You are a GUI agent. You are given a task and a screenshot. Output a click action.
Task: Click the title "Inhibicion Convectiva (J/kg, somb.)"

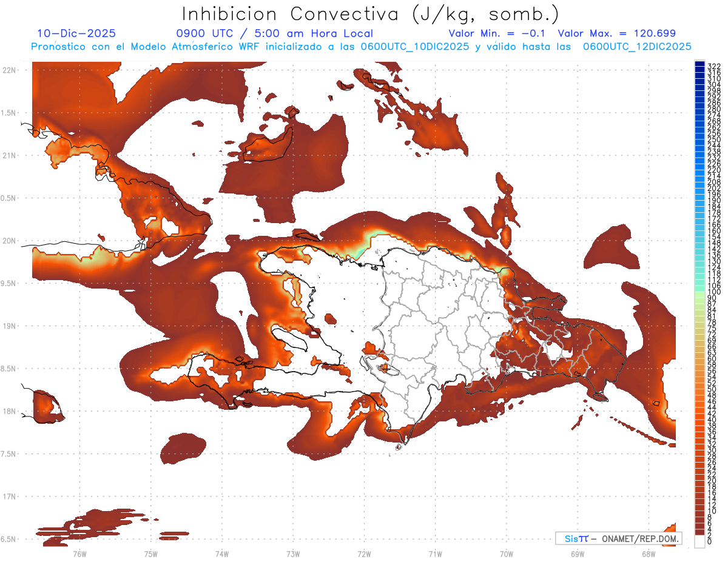click(370, 14)
